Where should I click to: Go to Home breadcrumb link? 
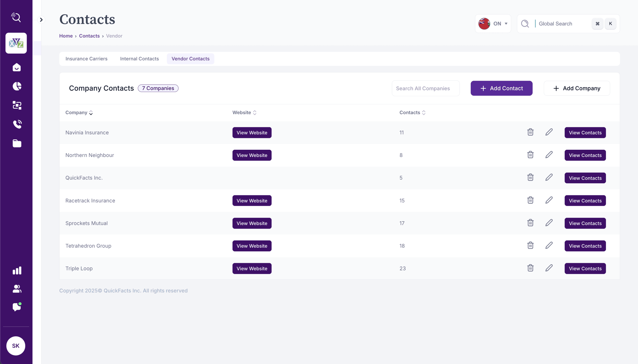(66, 36)
